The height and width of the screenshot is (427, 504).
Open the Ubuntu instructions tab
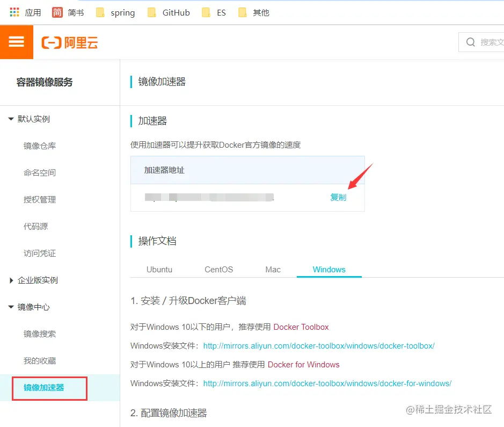(x=159, y=270)
